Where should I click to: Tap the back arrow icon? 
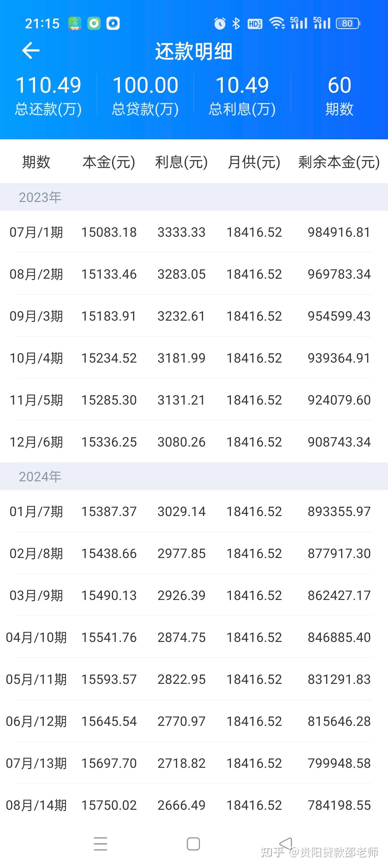tap(31, 51)
